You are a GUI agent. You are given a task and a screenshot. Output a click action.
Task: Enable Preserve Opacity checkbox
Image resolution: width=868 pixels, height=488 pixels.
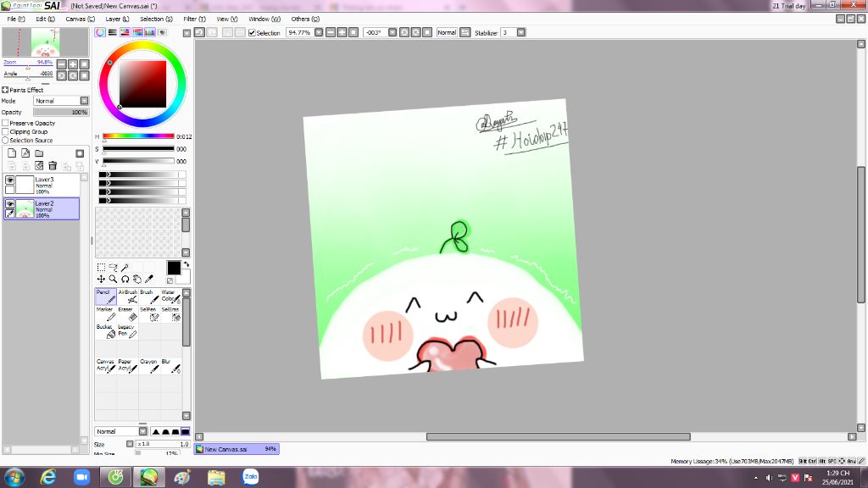point(6,123)
